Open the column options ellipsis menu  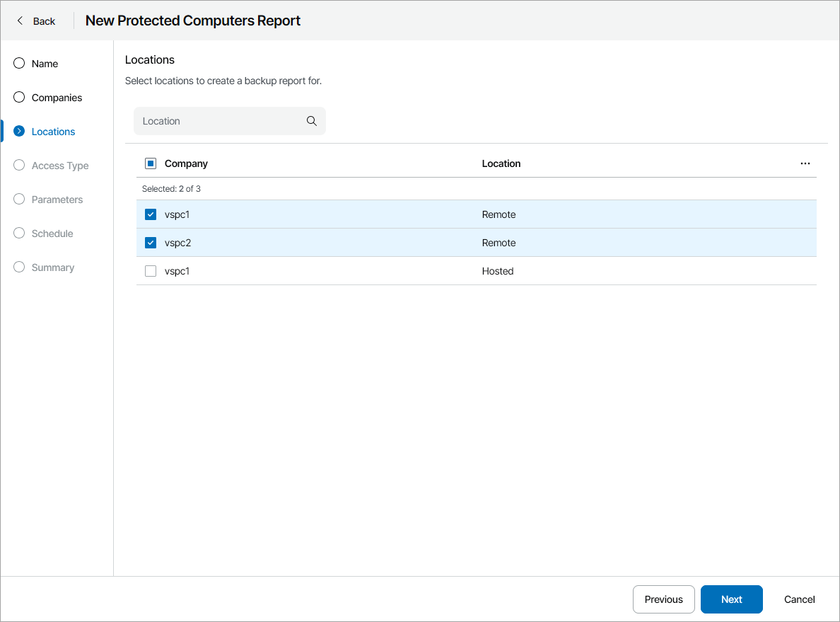coord(805,163)
